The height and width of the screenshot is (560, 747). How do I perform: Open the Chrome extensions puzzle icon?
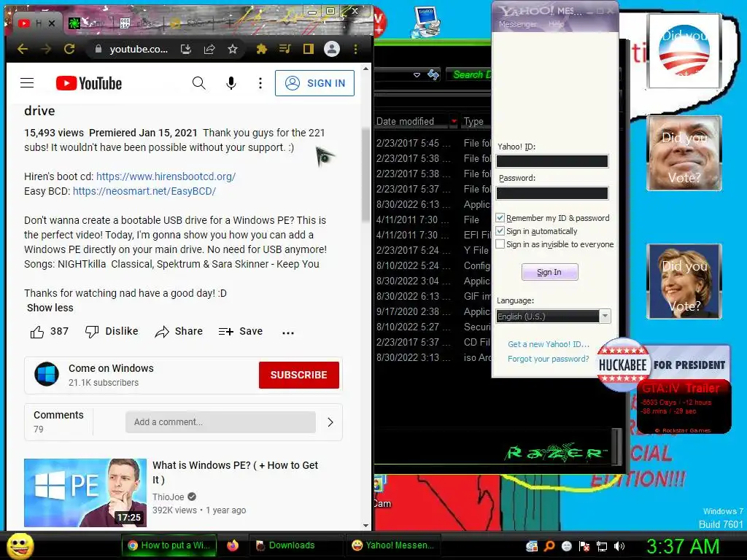262,49
